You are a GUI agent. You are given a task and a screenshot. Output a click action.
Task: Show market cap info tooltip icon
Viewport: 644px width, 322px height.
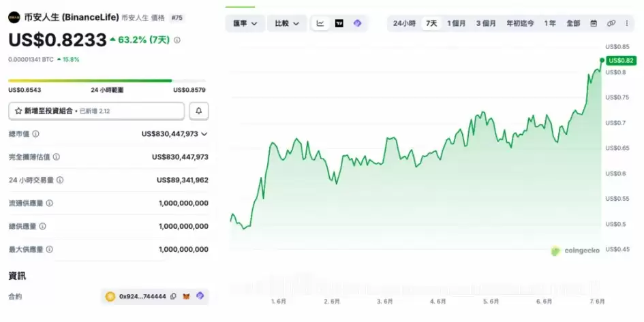coord(35,133)
